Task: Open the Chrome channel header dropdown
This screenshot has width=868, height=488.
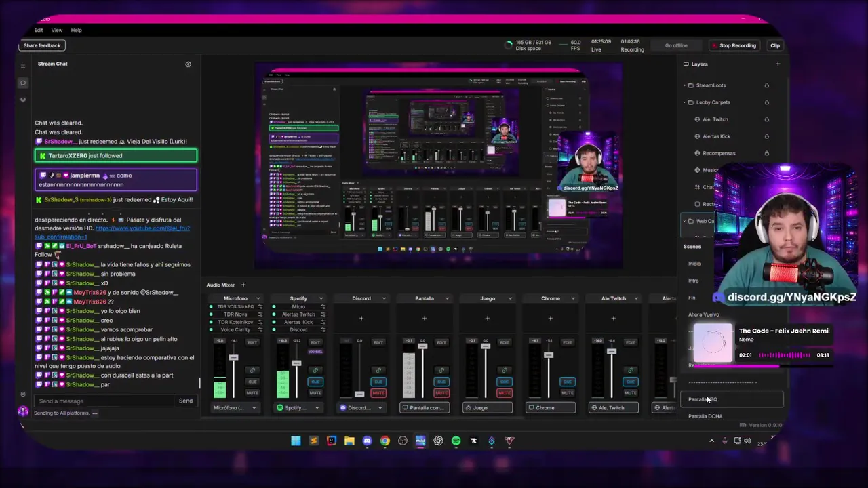Action: click(x=573, y=298)
